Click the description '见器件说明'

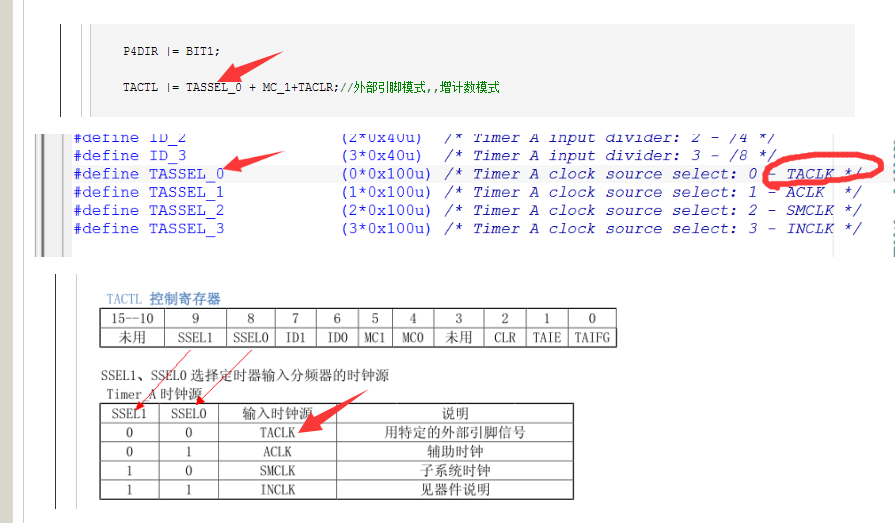click(455, 490)
